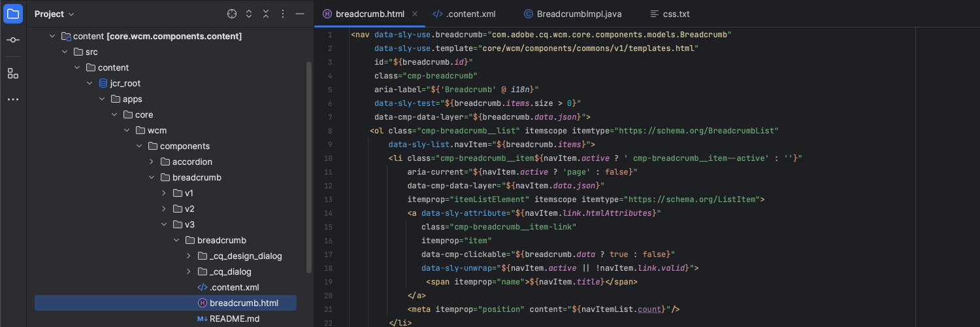Open the Structure tool window icon
Screen dimensions: 980x327
point(13,73)
